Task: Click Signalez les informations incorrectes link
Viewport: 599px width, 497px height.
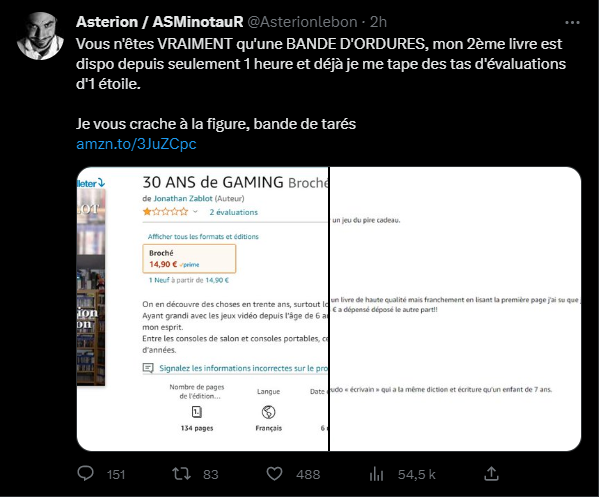Action: [x=243, y=368]
